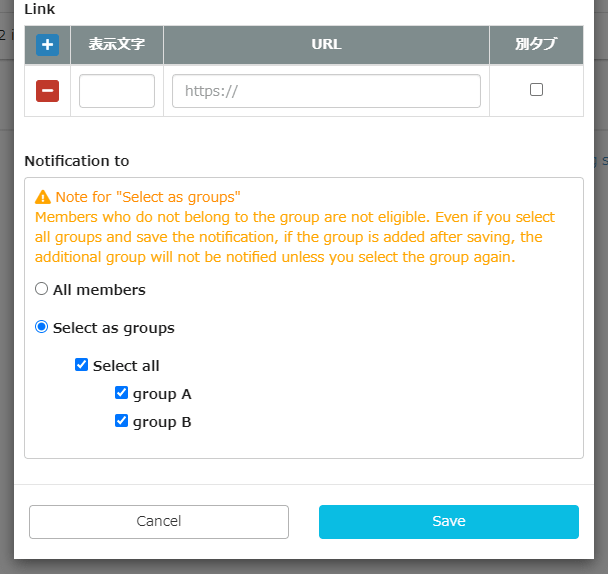Uncheck the Select all checkbox
Viewport: 608px width, 574px height.
82,365
